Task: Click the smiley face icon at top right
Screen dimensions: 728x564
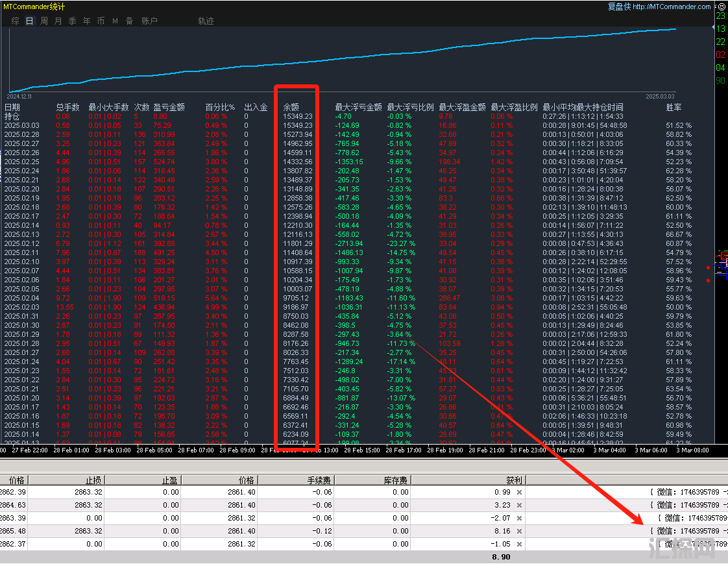Action: pyautogui.click(x=722, y=7)
